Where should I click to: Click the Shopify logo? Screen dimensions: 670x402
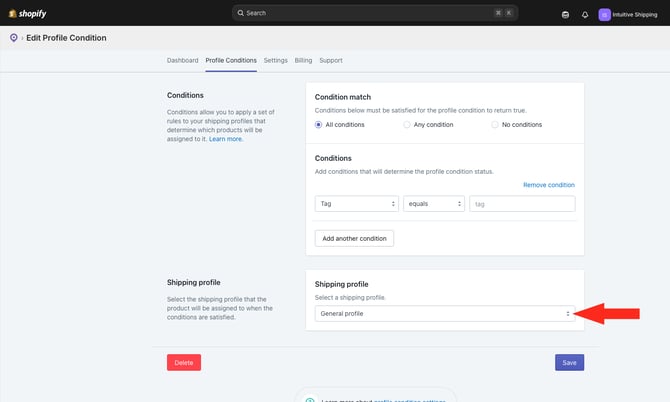[x=27, y=14]
